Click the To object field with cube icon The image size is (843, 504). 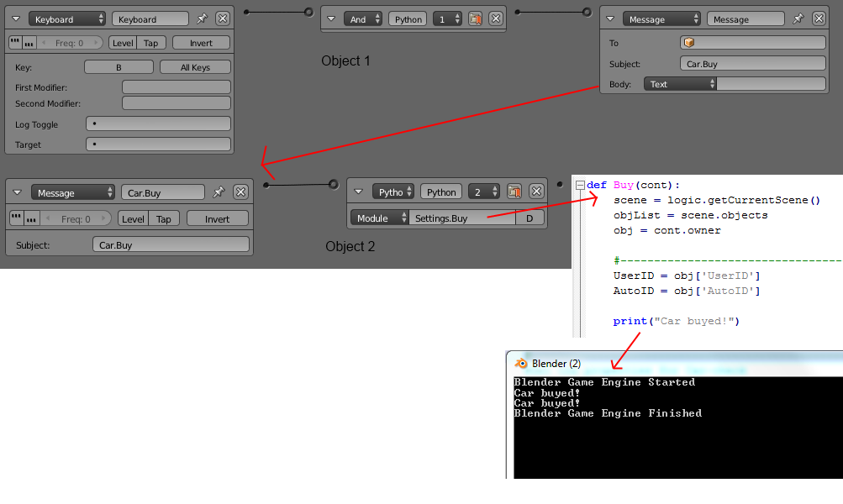click(x=753, y=43)
